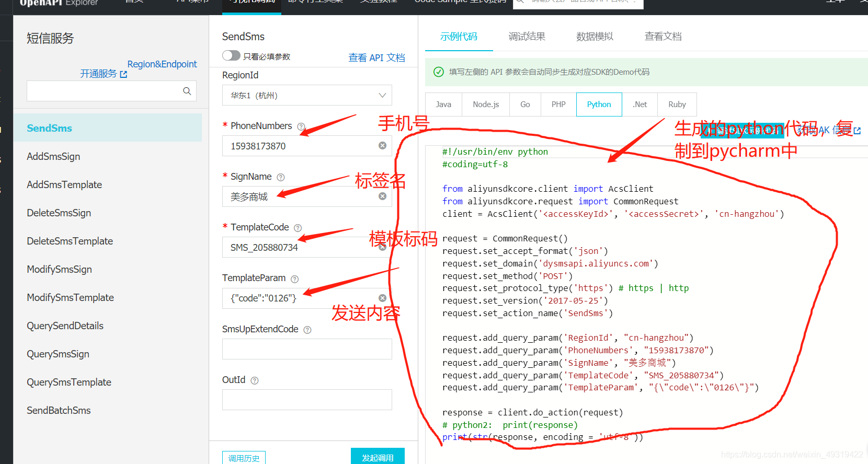Image resolution: width=868 pixels, height=464 pixels.
Task: Open the 查看 API 文档 link
Action: click(376, 57)
